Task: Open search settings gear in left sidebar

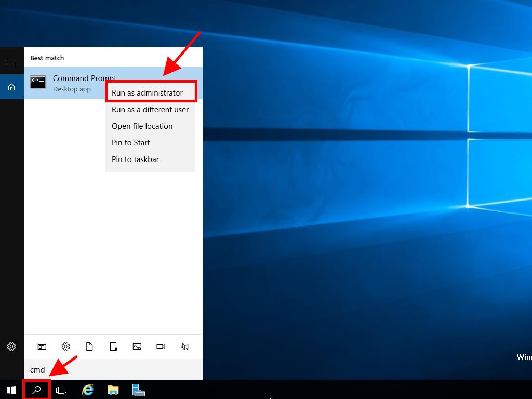Action: tap(11, 347)
